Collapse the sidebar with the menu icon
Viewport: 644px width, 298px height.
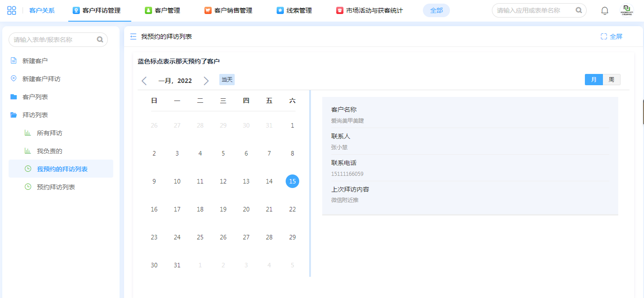click(x=133, y=37)
